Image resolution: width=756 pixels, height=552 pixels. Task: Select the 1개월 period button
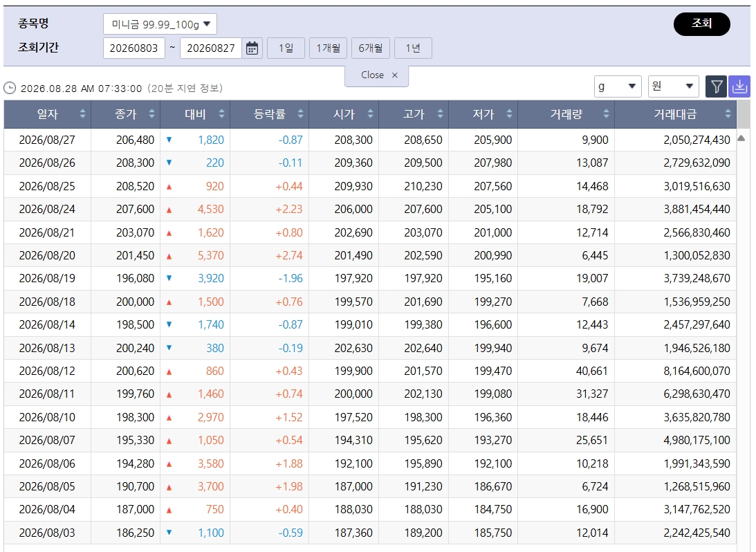tap(329, 48)
